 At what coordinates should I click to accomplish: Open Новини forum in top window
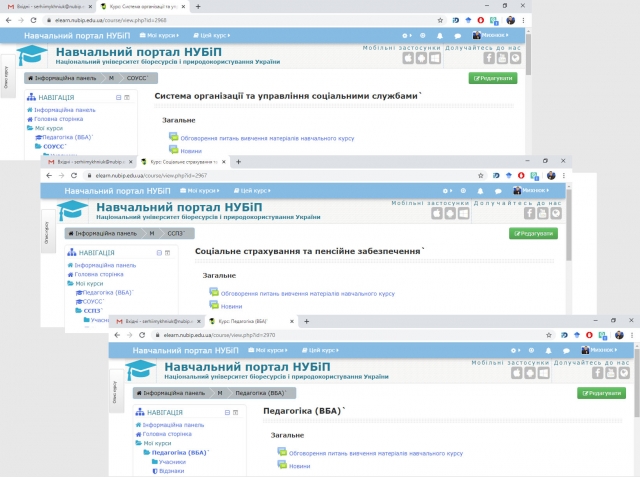tap(191, 151)
